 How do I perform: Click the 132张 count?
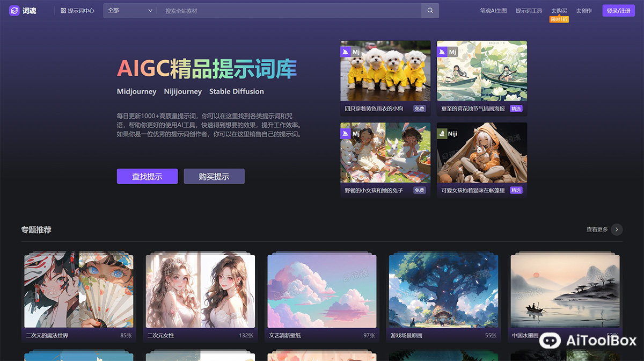click(x=246, y=336)
